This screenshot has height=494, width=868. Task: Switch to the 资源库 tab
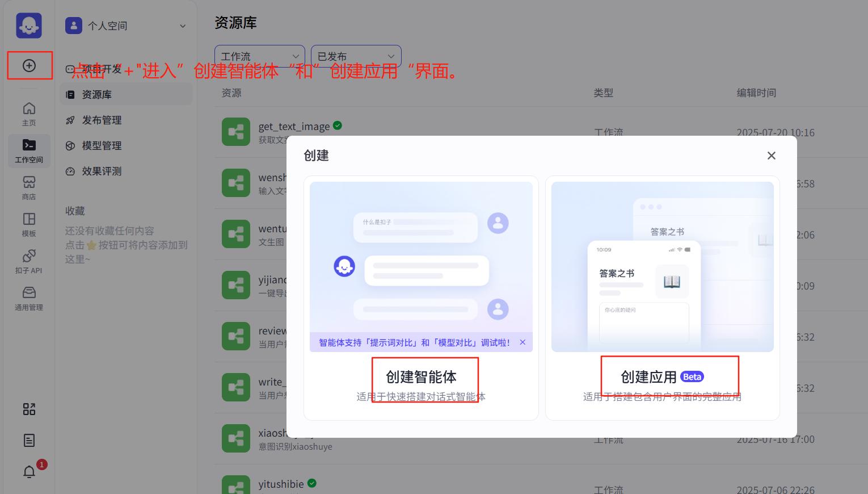coord(97,94)
